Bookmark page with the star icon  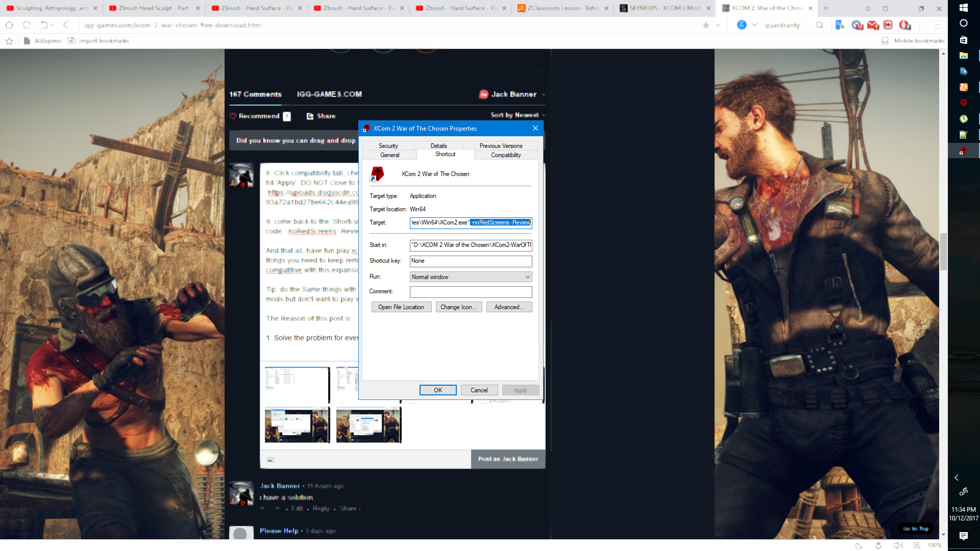(706, 25)
